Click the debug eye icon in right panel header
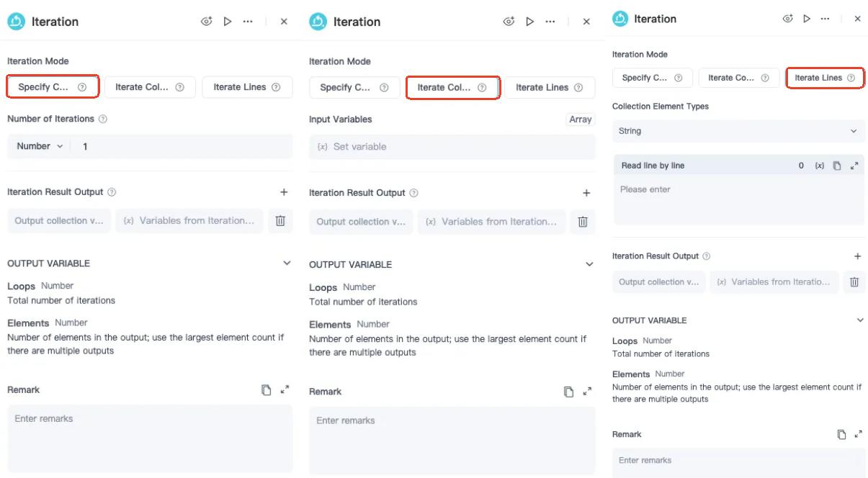The image size is (868, 478). (788, 19)
